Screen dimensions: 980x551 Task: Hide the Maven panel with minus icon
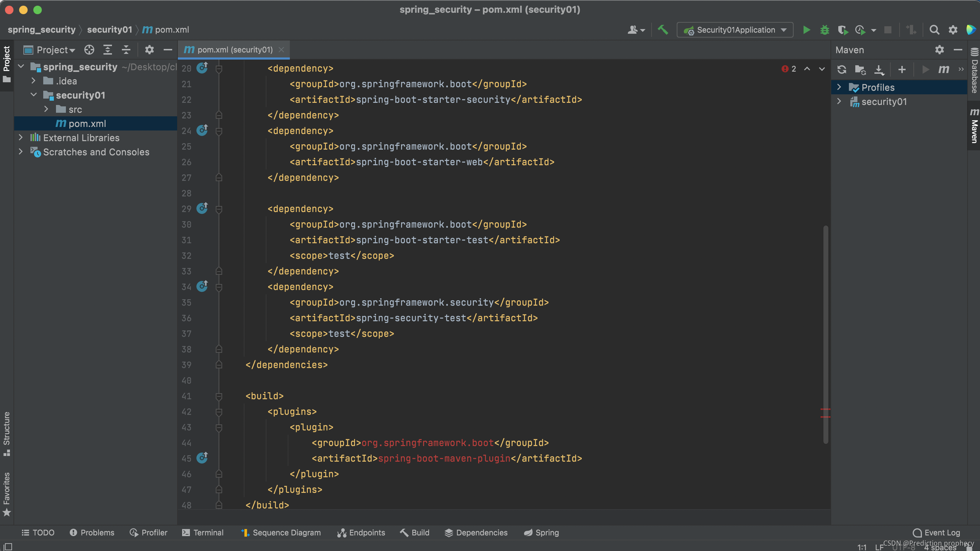958,50
